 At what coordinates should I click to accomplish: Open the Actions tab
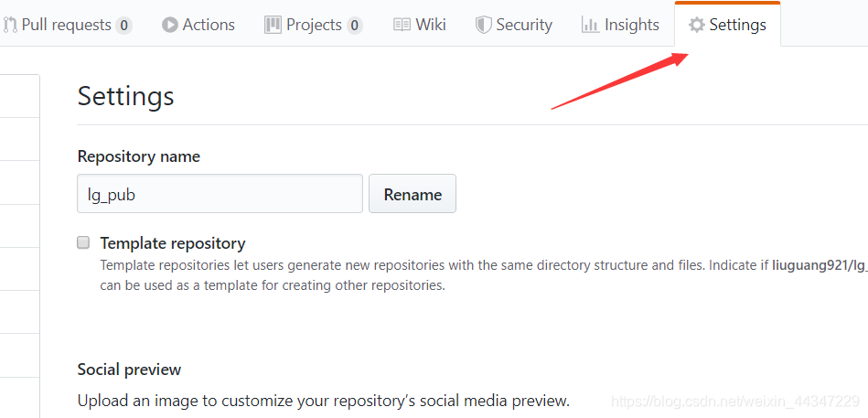[198, 25]
